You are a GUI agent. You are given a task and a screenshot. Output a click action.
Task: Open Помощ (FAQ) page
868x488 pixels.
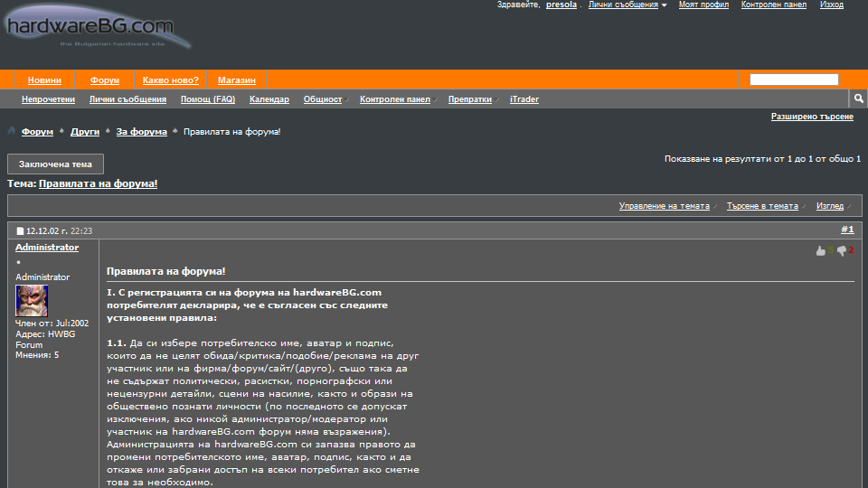pos(208,99)
